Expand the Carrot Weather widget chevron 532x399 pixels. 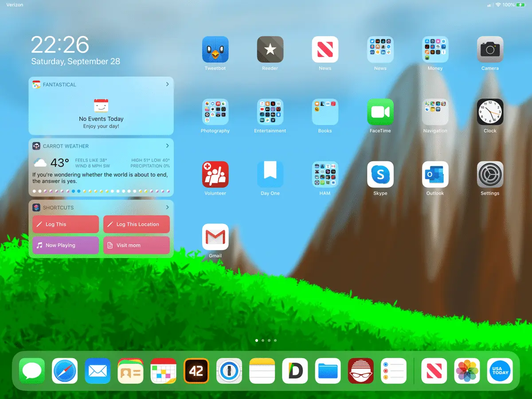167,146
